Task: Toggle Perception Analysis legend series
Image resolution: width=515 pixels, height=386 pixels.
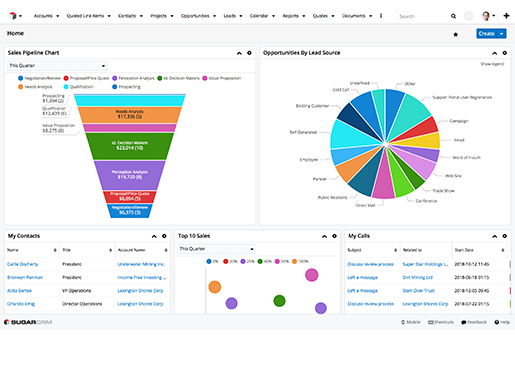Action: [x=133, y=78]
